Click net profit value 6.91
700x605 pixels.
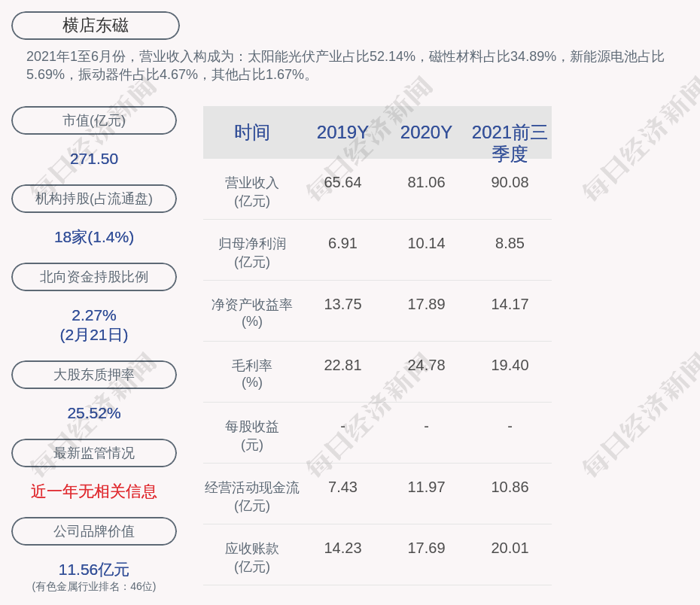pyautogui.click(x=342, y=244)
